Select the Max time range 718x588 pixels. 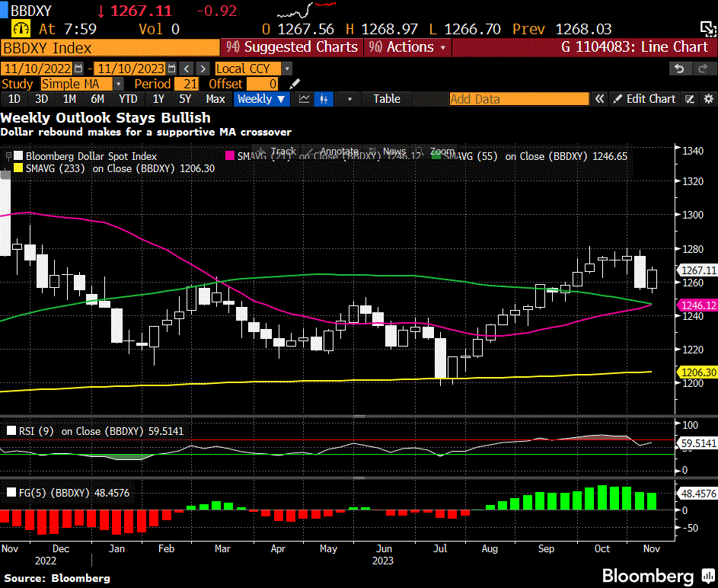(215, 99)
